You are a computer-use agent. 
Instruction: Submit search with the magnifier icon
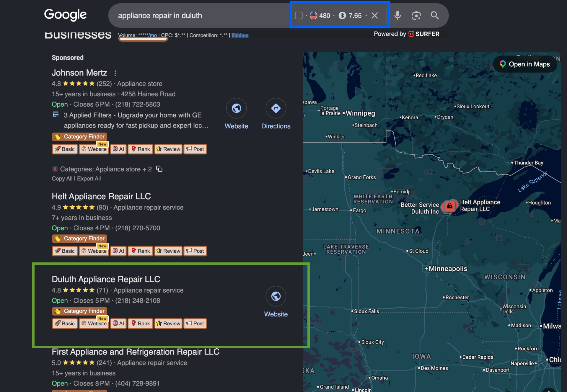(x=435, y=15)
